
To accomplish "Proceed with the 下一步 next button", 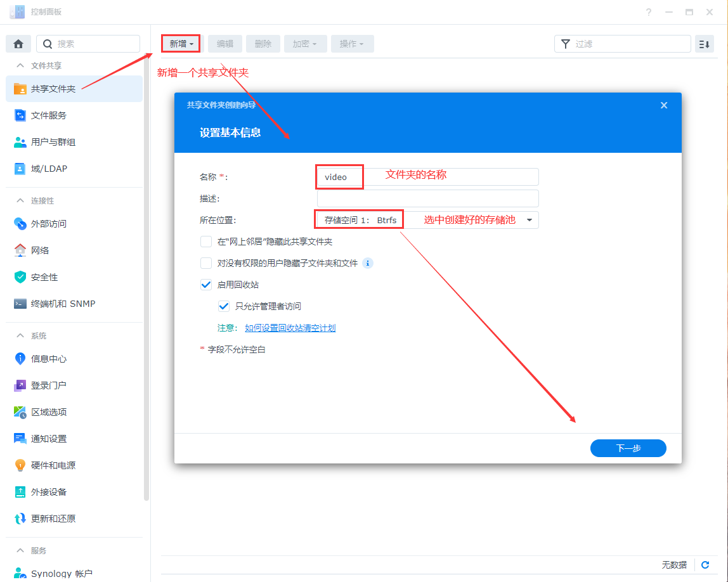I will [x=628, y=448].
